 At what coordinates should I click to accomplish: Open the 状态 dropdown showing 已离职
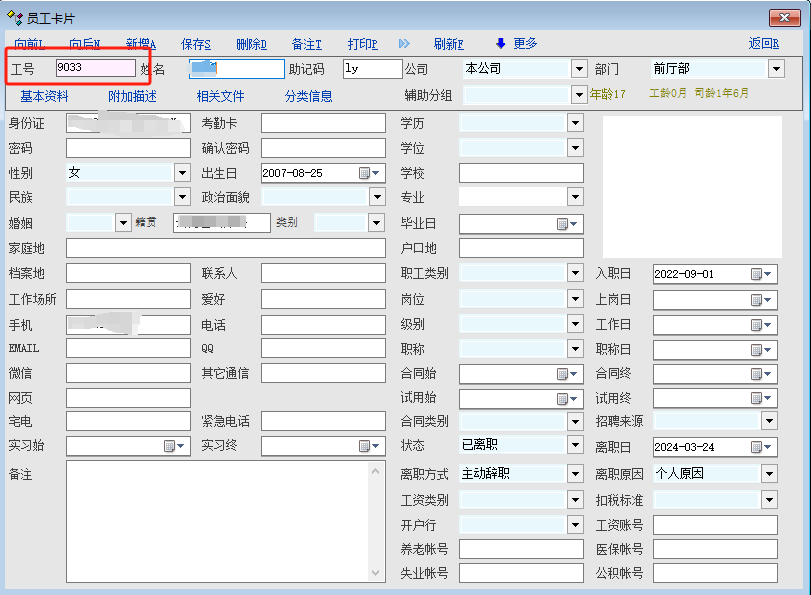point(575,446)
